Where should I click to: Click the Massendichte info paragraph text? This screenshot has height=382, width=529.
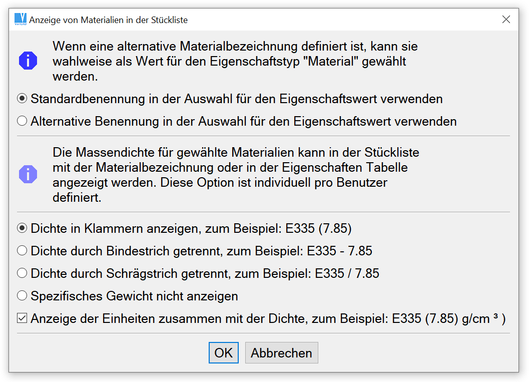pos(235,174)
